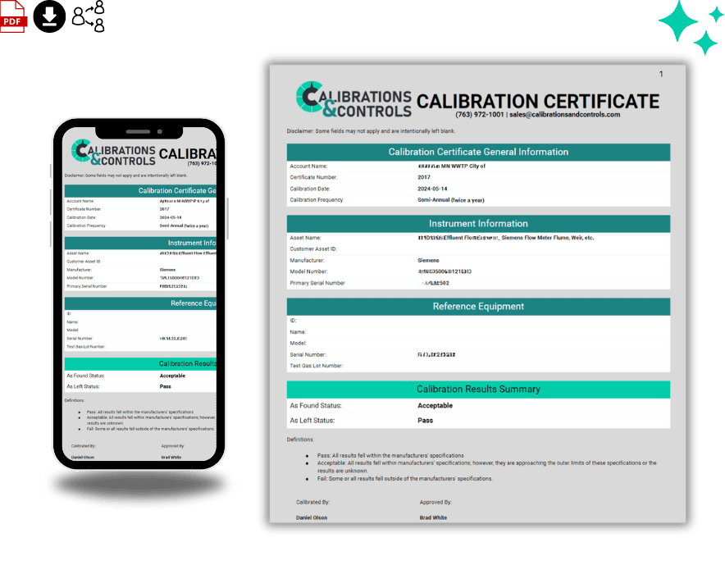Screen dimensions: 725x588
Task: Click the "Instrument Information" header on the large certificate
Action: coord(478,224)
